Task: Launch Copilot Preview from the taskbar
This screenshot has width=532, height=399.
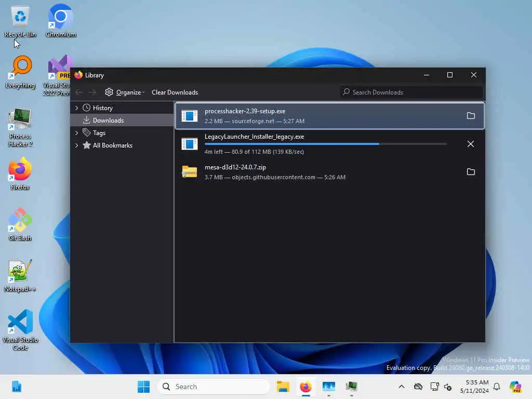Action: [516, 387]
